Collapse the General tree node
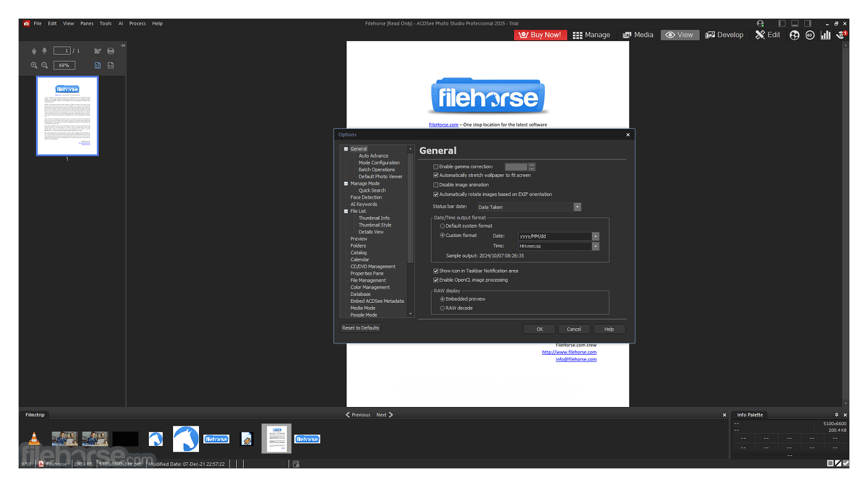The image size is (868, 487). [x=346, y=149]
